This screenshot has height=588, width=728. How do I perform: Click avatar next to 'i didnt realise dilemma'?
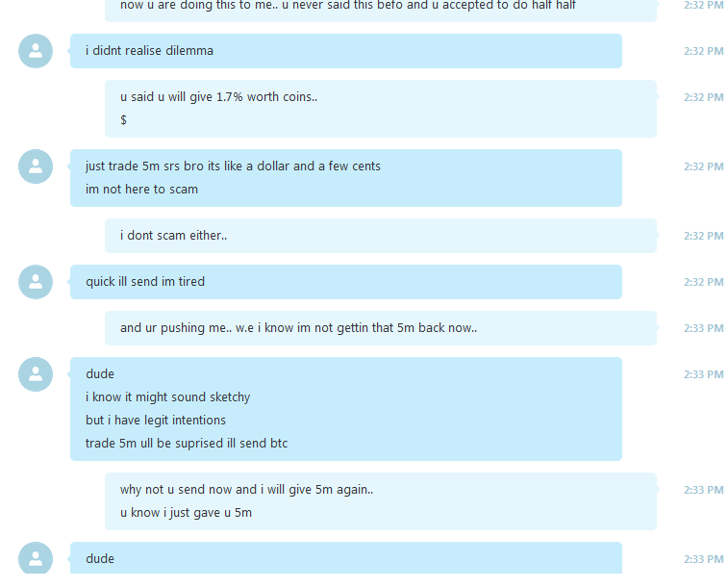click(x=36, y=51)
